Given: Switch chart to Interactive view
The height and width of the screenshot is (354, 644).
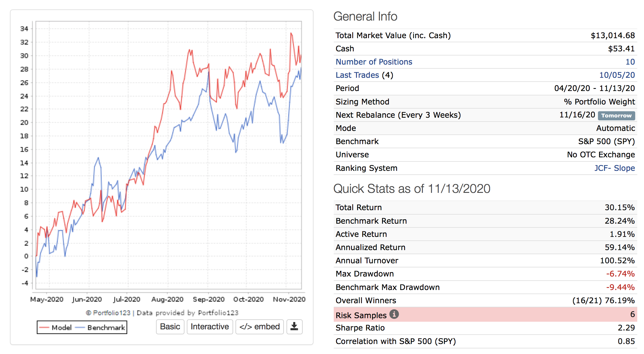Looking at the screenshot, I should tap(210, 327).
